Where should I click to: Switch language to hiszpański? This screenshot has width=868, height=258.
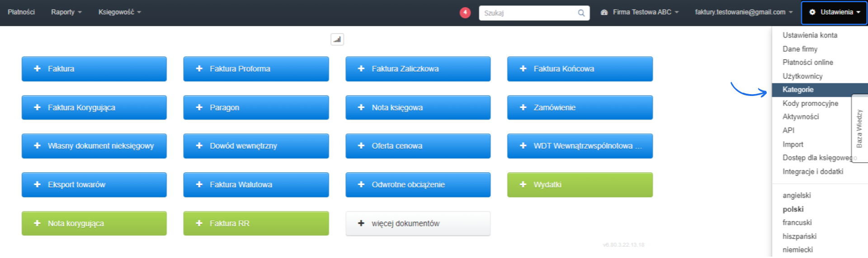point(799,236)
